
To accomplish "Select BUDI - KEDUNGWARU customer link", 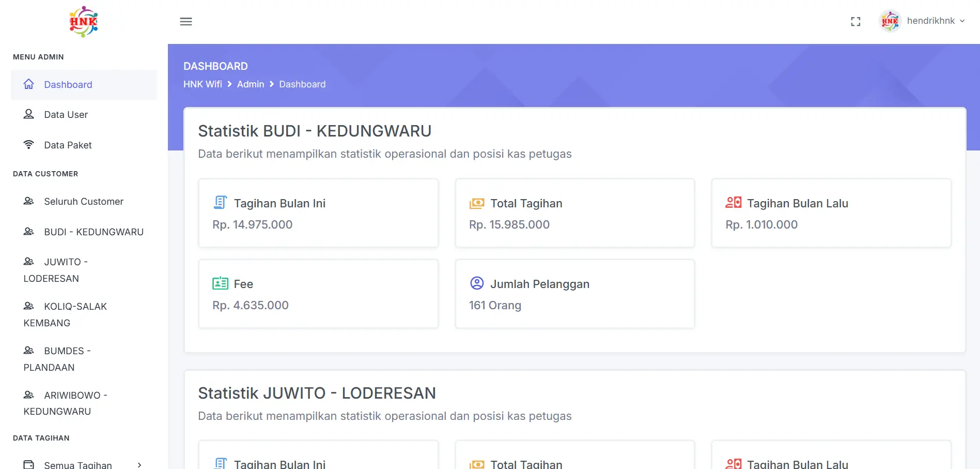I will (x=84, y=232).
